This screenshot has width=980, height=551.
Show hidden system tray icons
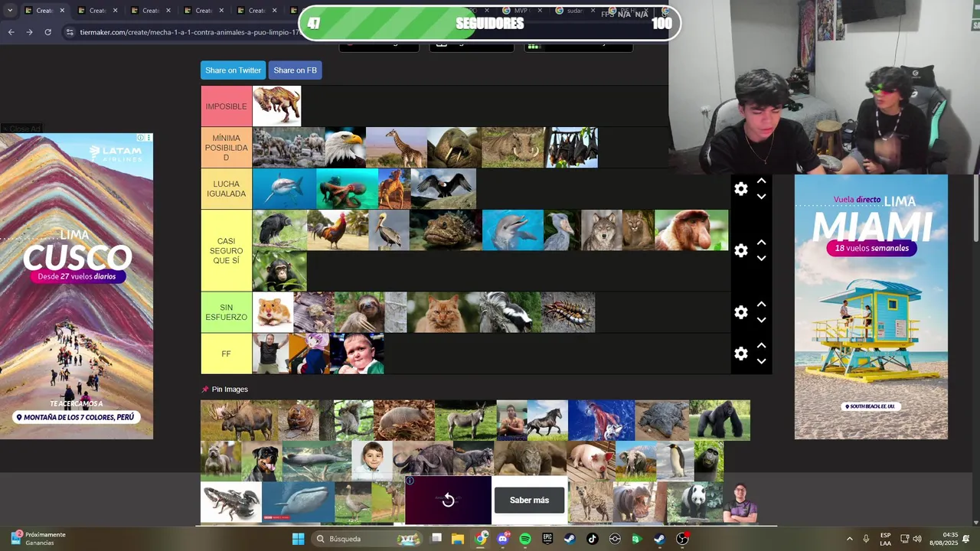(x=849, y=539)
